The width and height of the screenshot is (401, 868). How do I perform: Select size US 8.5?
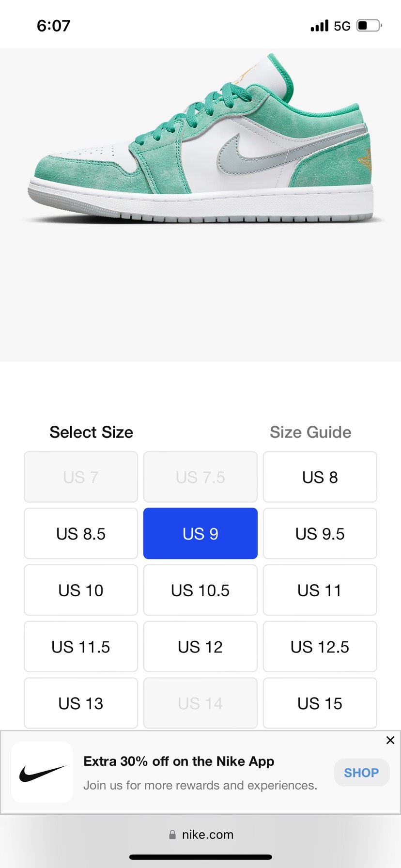(x=81, y=534)
